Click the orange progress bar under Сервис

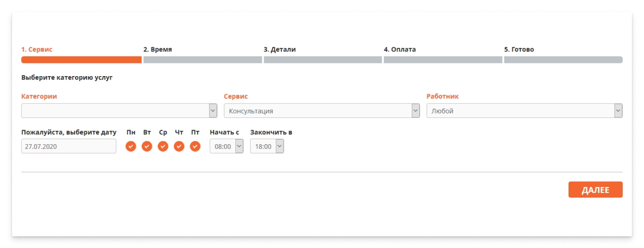[81, 60]
